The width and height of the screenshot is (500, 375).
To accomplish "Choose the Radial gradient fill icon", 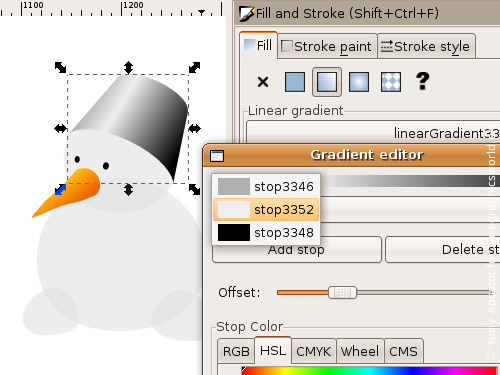I will click(359, 82).
